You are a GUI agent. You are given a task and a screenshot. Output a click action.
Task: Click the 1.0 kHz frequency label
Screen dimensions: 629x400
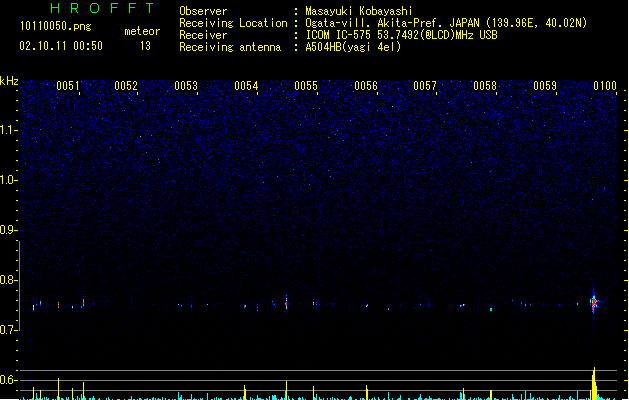(9, 180)
